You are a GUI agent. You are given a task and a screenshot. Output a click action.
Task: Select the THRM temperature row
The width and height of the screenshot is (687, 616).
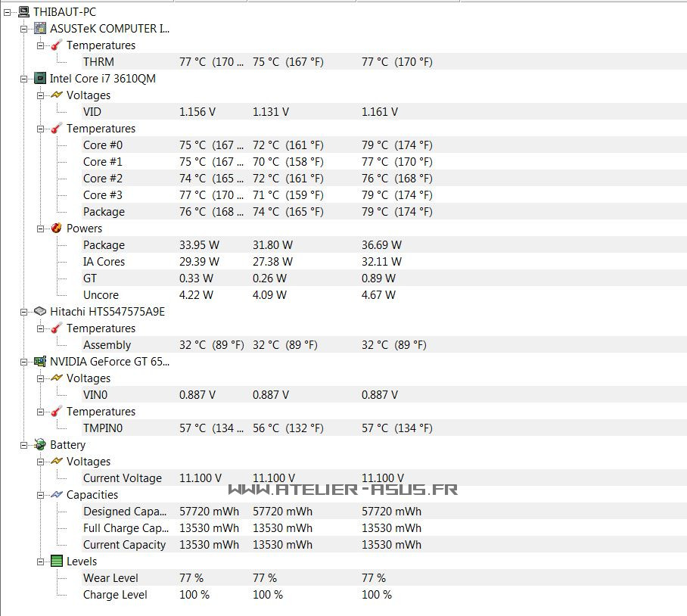pyautogui.click(x=98, y=62)
